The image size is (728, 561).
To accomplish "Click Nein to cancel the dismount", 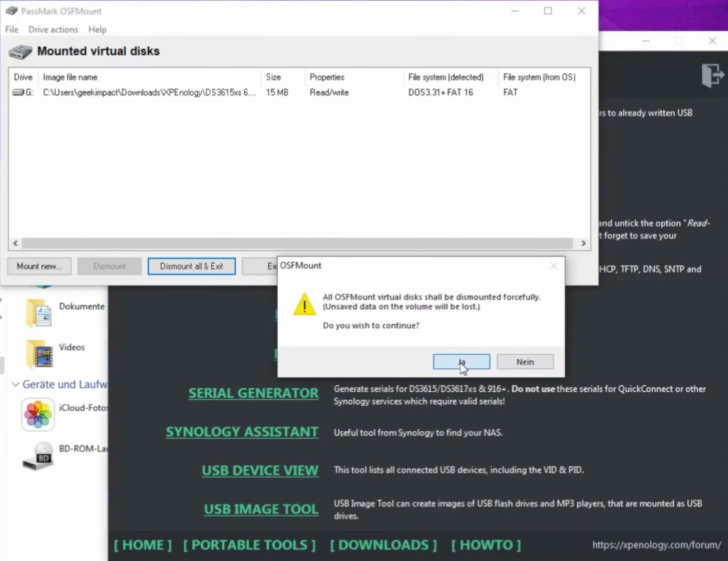I will click(x=525, y=362).
